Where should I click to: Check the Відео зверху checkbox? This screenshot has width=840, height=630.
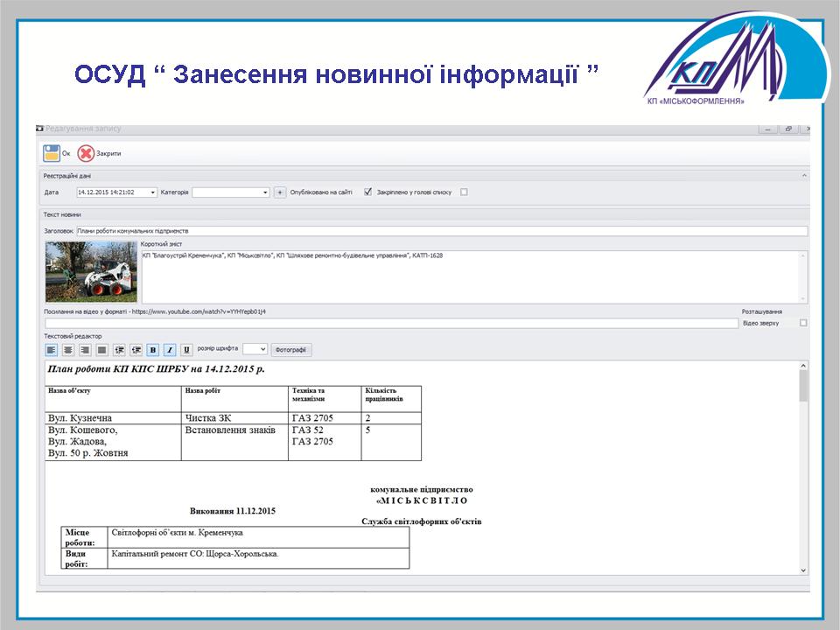click(803, 323)
